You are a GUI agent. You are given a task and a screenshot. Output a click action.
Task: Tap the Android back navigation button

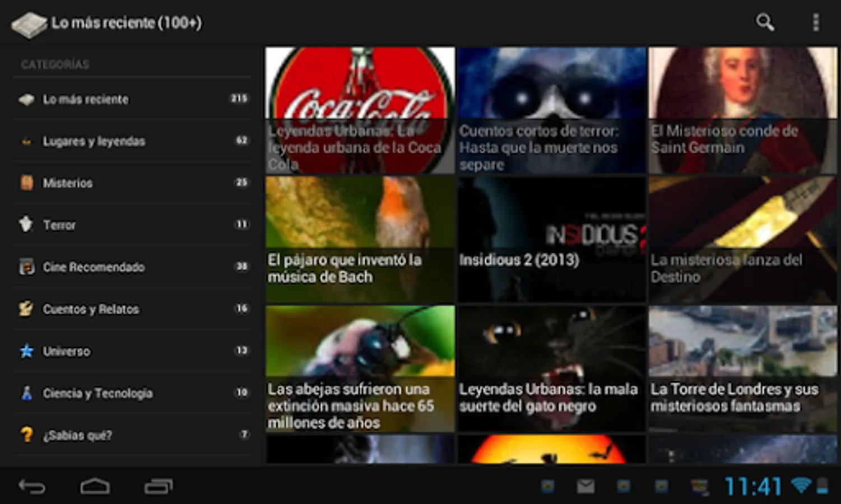pyautogui.click(x=31, y=486)
